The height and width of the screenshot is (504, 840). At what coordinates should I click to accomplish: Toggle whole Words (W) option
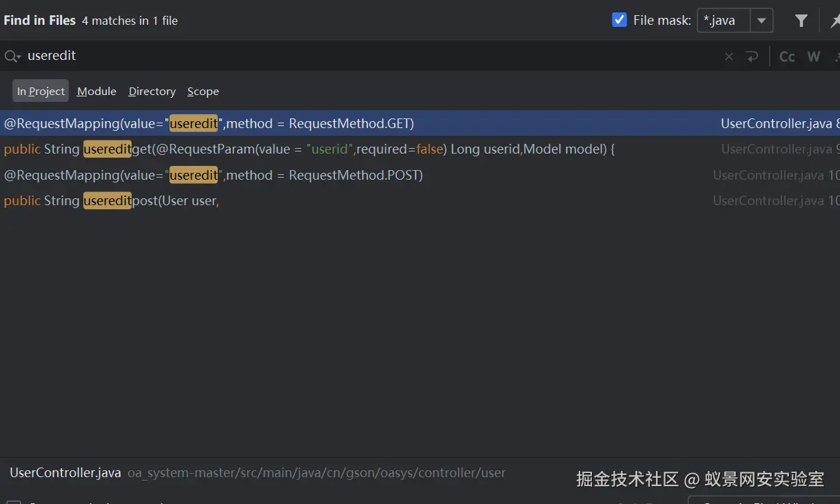814,56
